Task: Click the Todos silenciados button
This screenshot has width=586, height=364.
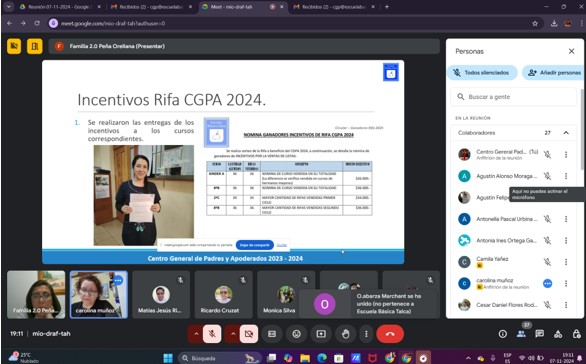Action: 482,73
